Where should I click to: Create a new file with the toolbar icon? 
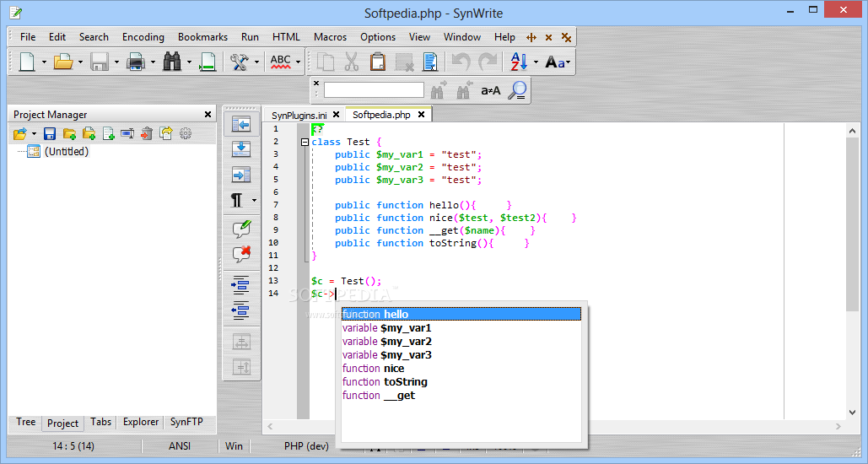point(27,62)
